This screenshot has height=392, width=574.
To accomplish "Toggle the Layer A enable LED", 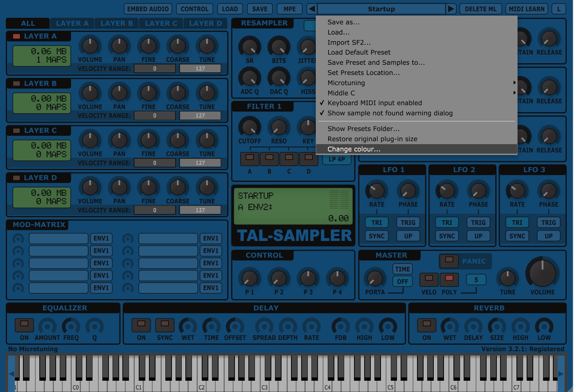I will pos(16,36).
